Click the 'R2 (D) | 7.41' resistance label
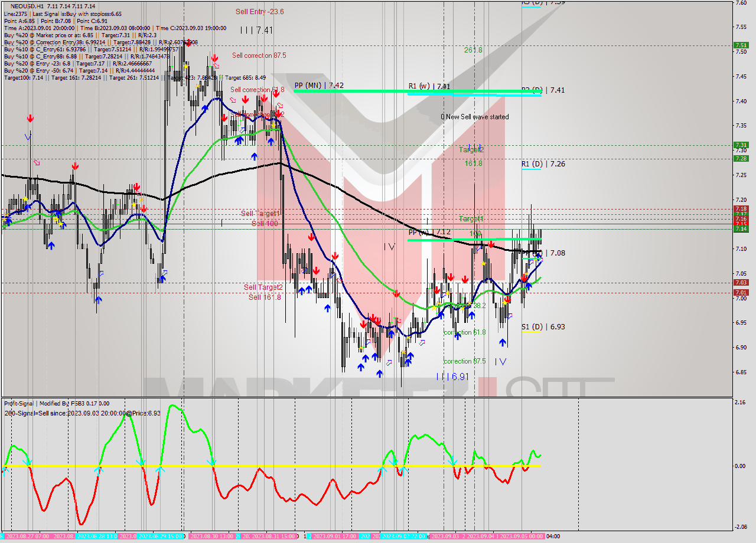This screenshot has height=543, width=756. 543,90
